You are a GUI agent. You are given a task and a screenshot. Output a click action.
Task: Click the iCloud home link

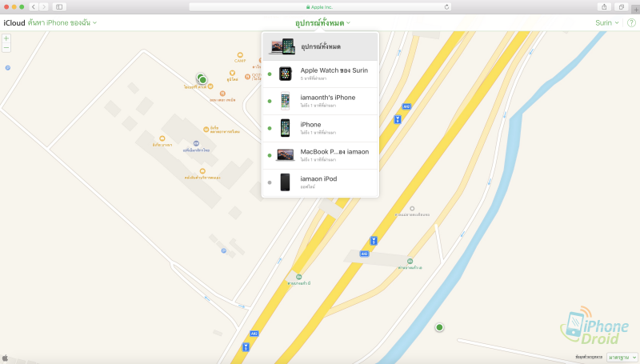[14, 23]
